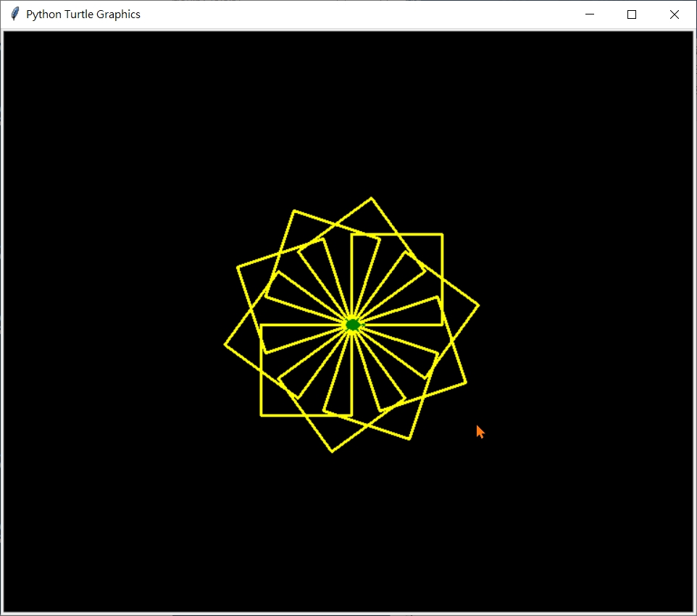697x616 pixels.
Task: Minimize the Python Turtle Graphics window
Action: tap(590, 14)
